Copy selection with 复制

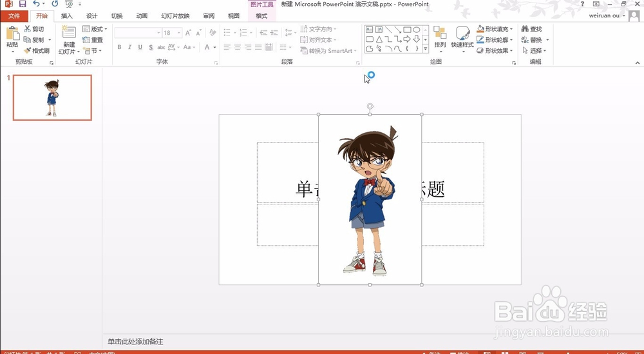[34, 40]
